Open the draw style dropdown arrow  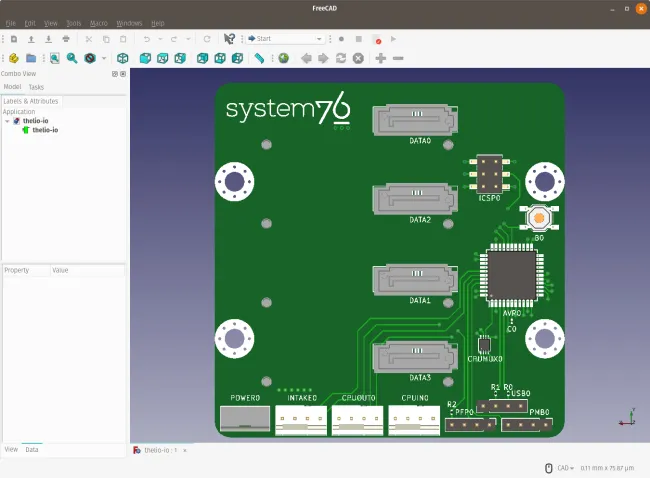(103, 58)
